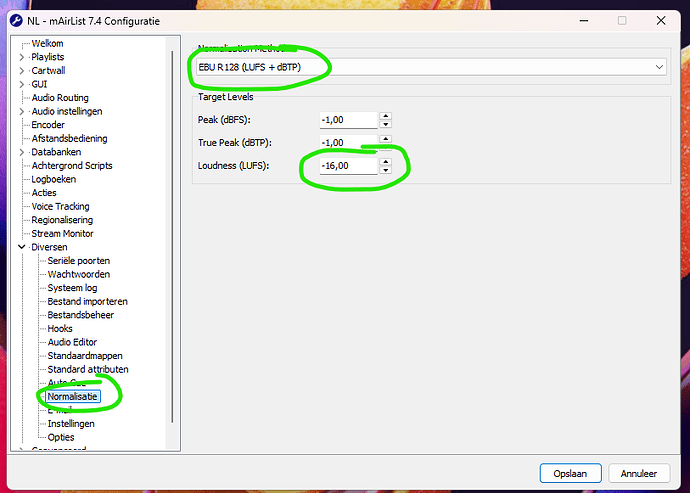690x493 pixels.
Task: Open the Afstandsbediening page
Action: tap(69, 139)
